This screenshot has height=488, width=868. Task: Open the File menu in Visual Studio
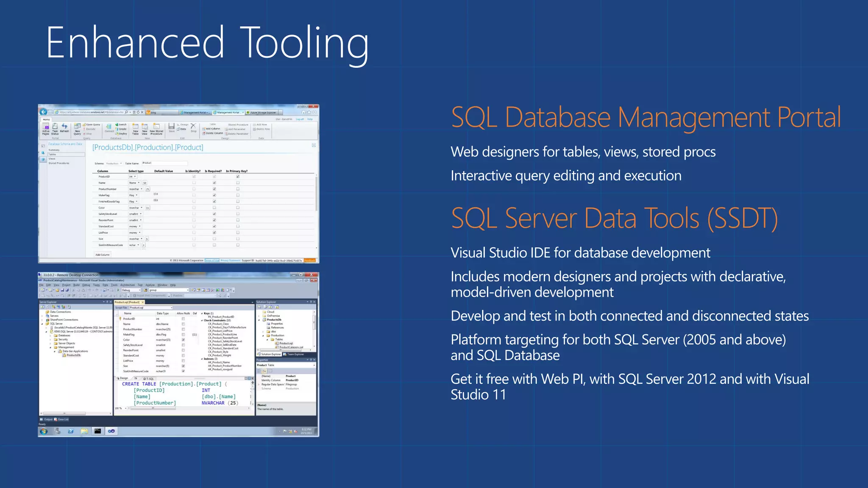(42, 285)
